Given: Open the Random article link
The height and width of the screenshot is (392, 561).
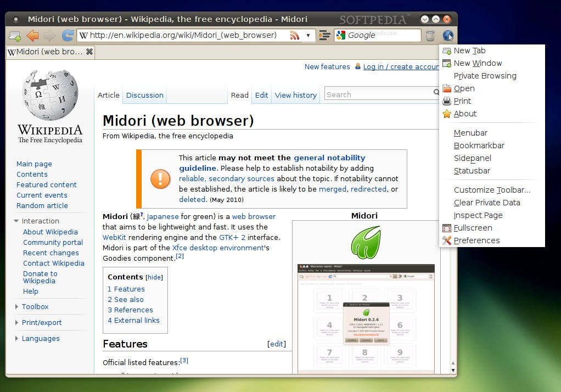Looking at the screenshot, I should click(42, 206).
